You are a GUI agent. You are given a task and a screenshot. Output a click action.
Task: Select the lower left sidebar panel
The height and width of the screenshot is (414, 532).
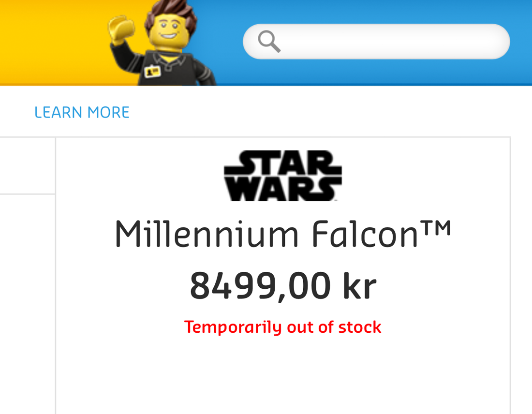click(x=27, y=304)
